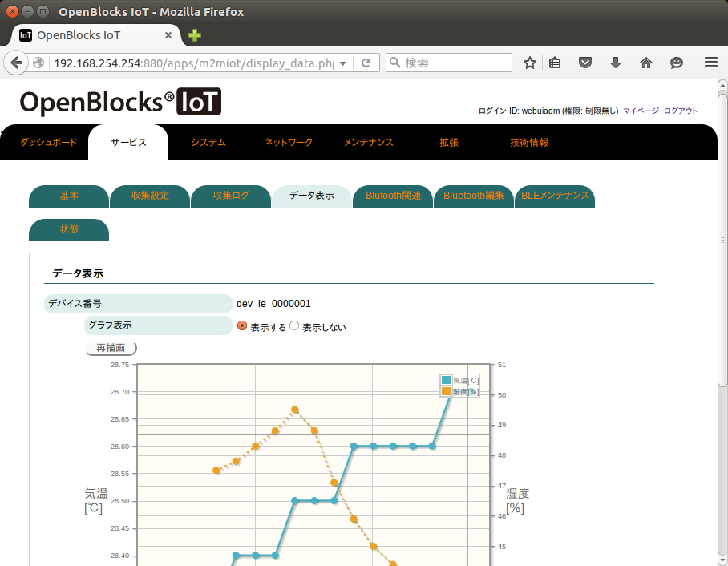This screenshot has width=728, height=566.
Task: Click the Firefox back arrow button
Action: click(16, 63)
